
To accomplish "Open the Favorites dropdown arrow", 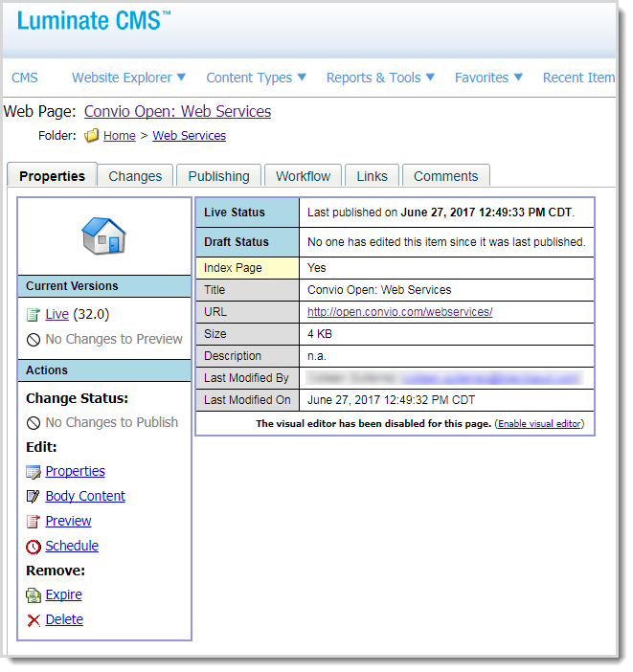I will (518, 78).
